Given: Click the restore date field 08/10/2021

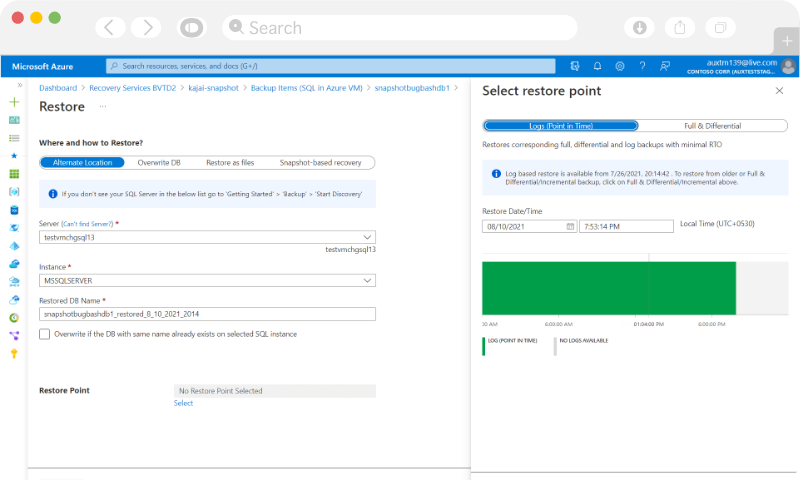Looking at the screenshot, I should [x=530, y=226].
